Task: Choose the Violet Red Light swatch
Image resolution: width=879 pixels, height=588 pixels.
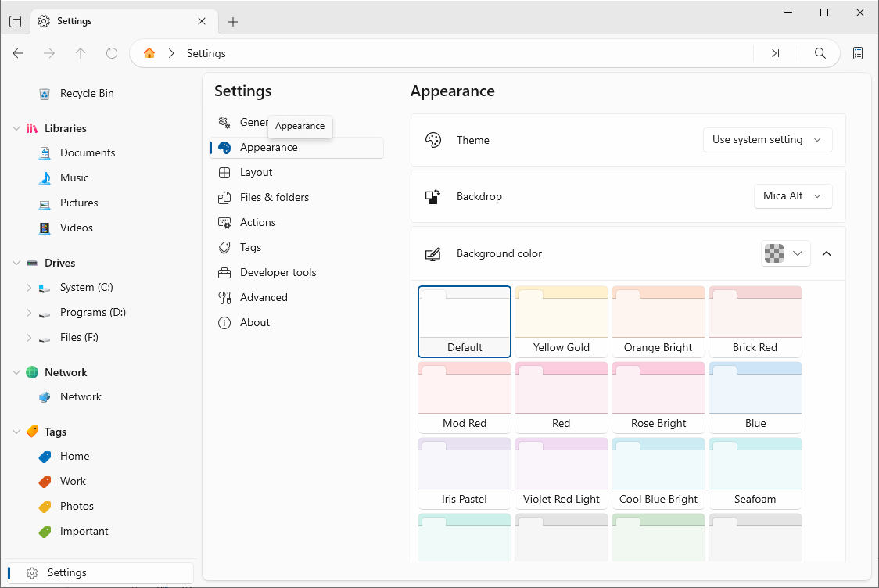Action: coord(561,473)
